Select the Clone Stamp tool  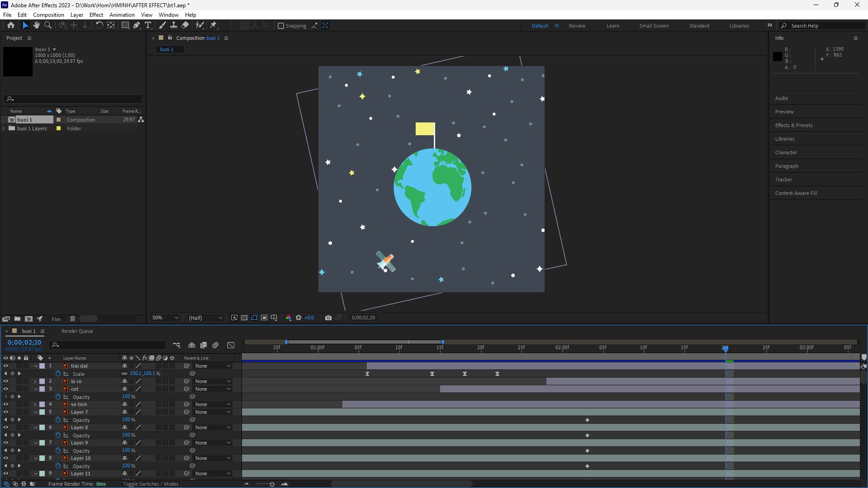pos(173,26)
